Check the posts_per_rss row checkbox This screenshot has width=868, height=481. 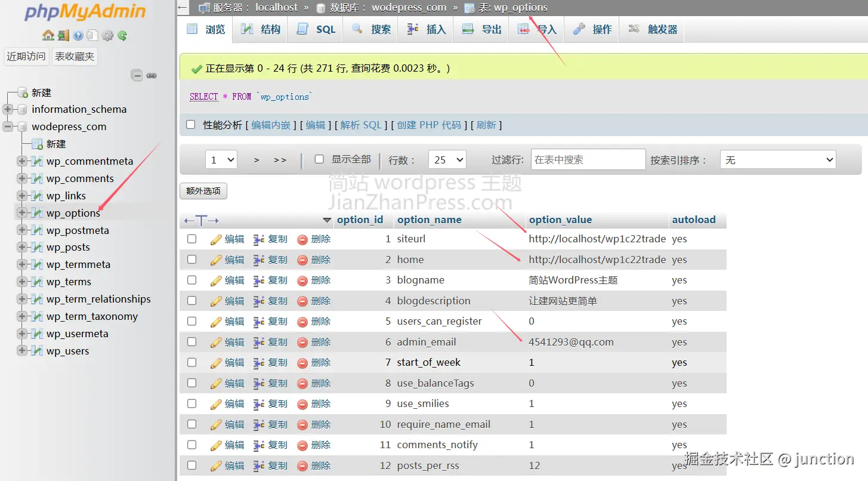click(x=191, y=465)
